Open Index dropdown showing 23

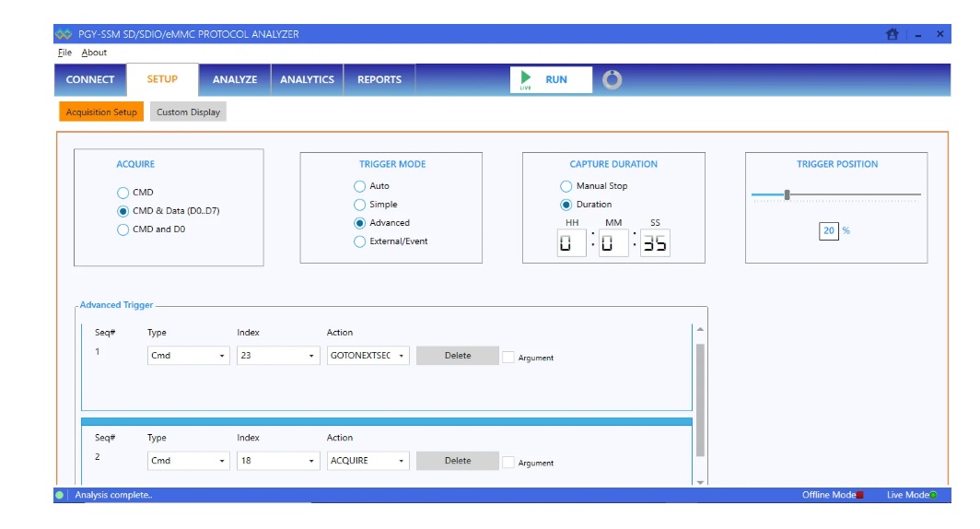coord(278,355)
